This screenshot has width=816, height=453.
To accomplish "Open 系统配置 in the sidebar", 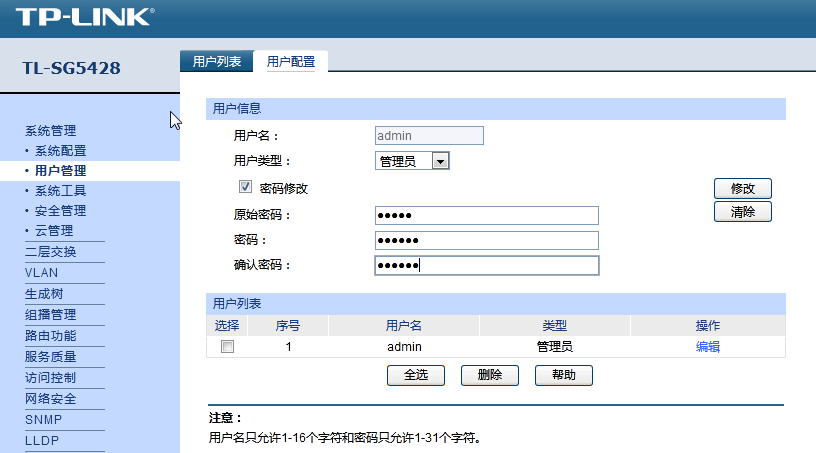I will pyautogui.click(x=60, y=151).
